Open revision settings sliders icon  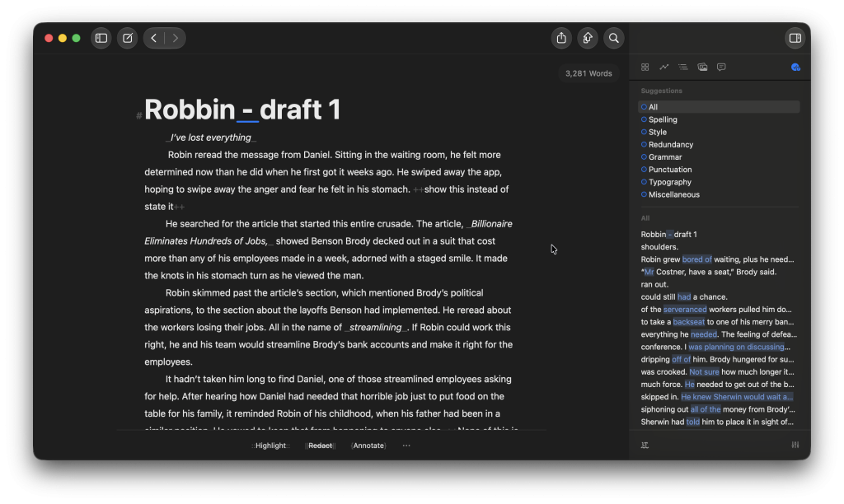coord(795,445)
